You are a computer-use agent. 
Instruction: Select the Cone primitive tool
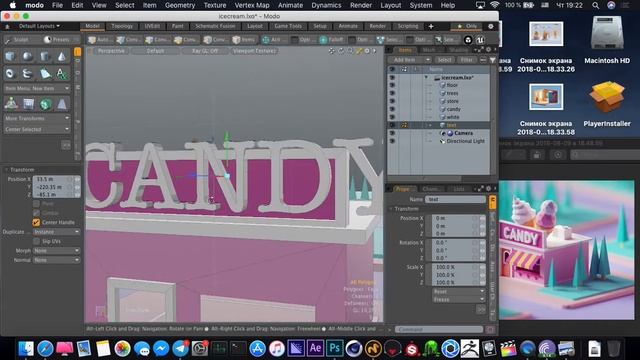coord(62,56)
